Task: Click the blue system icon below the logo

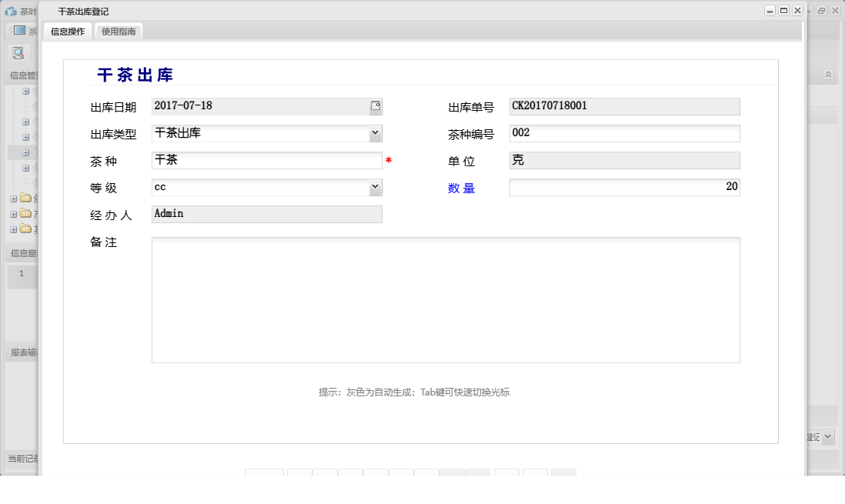Action: pyautogui.click(x=18, y=30)
